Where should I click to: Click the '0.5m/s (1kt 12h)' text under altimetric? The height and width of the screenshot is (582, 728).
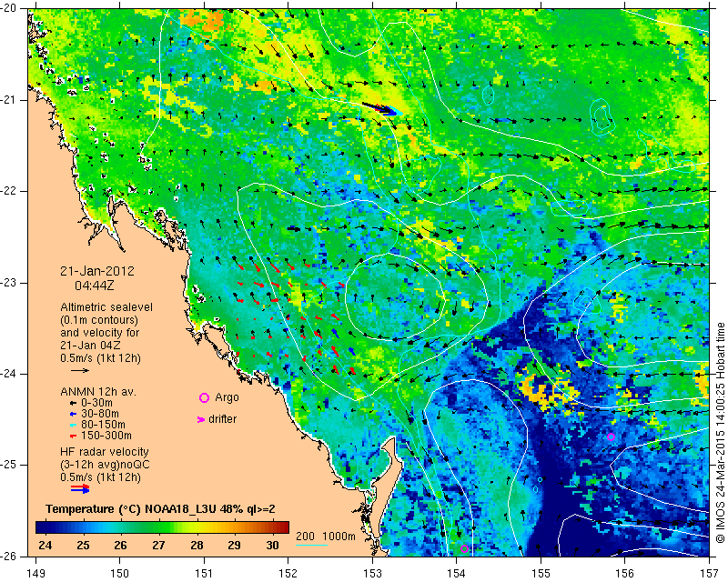(x=100, y=358)
